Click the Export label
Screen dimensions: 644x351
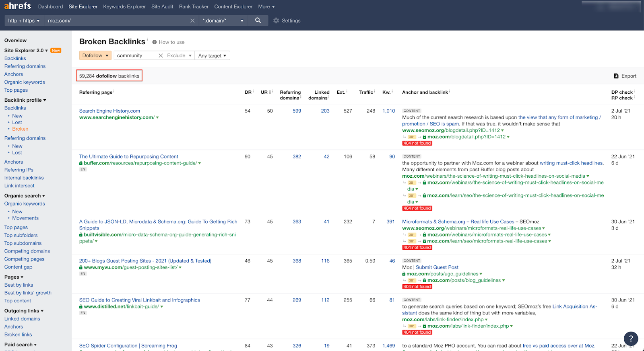[x=629, y=76]
